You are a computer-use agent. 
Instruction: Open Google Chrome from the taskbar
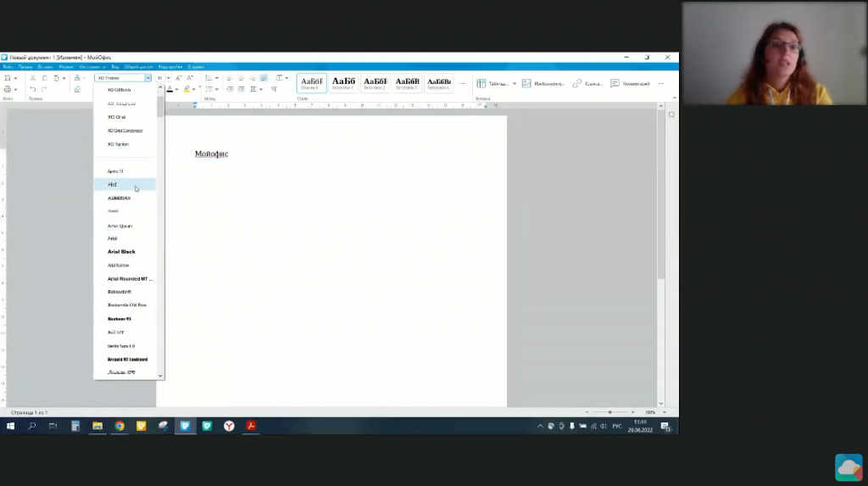click(x=119, y=426)
